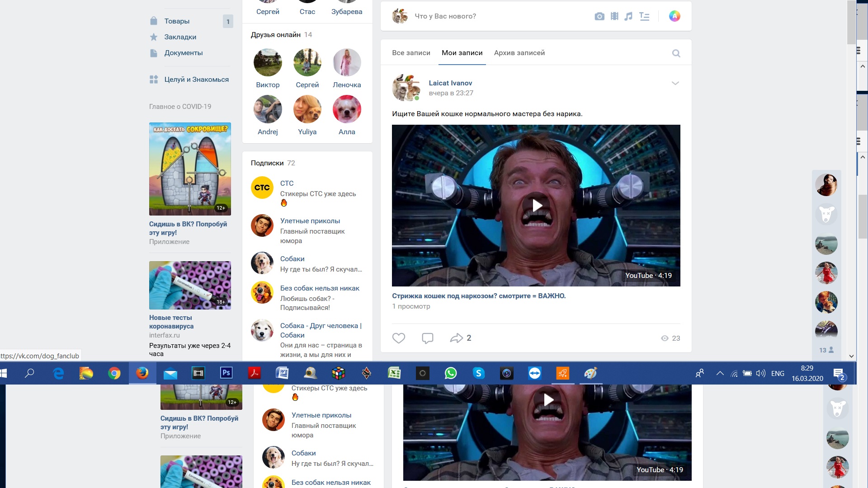Image resolution: width=868 pixels, height=488 pixels.
Task: Play the YouTube video in the post
Action: point(536,206)
